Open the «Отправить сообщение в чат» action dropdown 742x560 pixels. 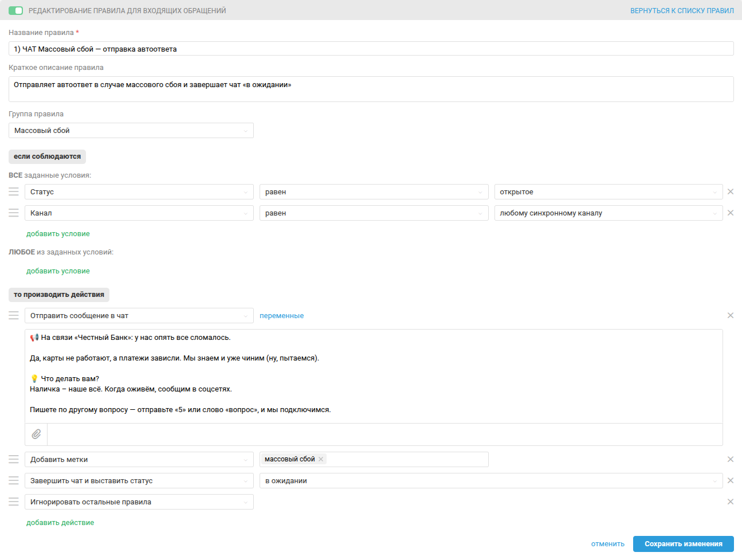139,316
